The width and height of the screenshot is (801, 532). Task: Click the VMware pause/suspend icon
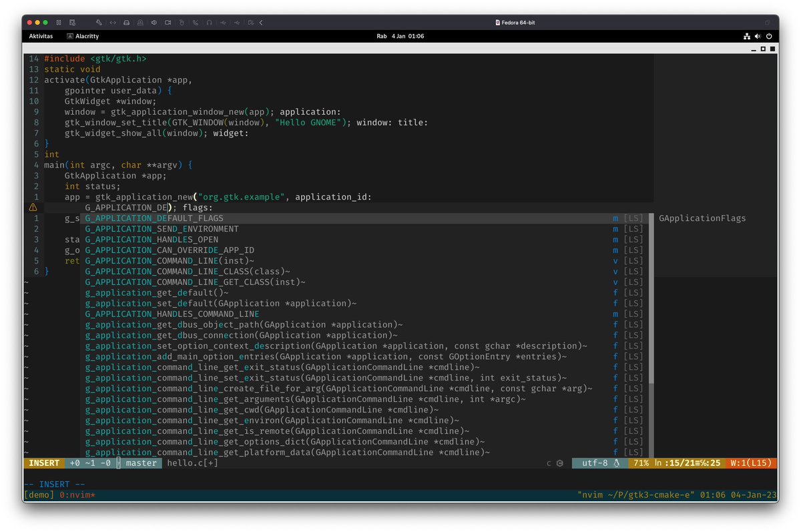click(x=59, y=23)
